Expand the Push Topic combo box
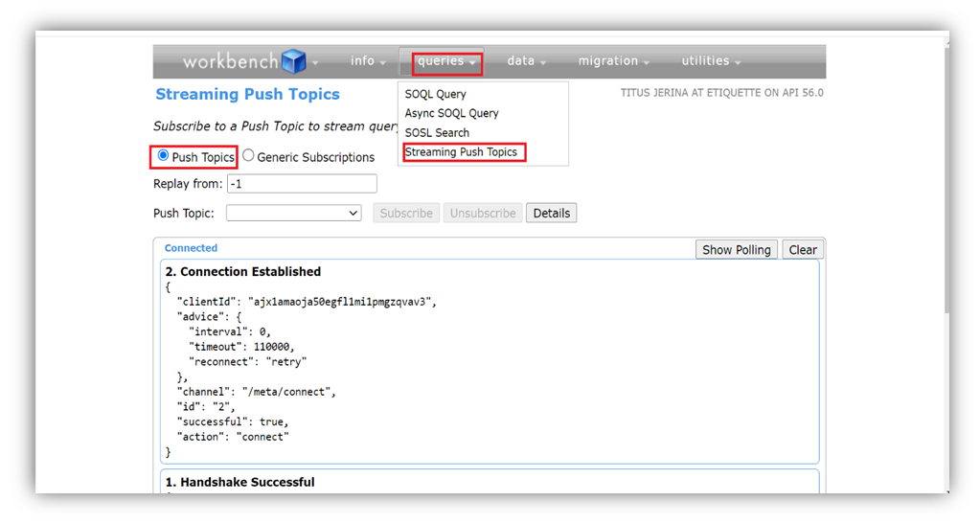Screen dimensions: 980x524 [294, 214]
